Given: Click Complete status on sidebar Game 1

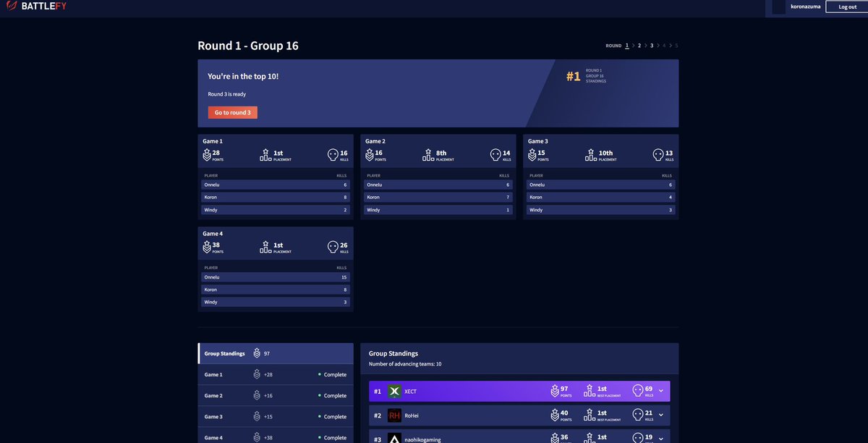Looking at the screenshot, I should pyautogui.click(x=333, y=374).
